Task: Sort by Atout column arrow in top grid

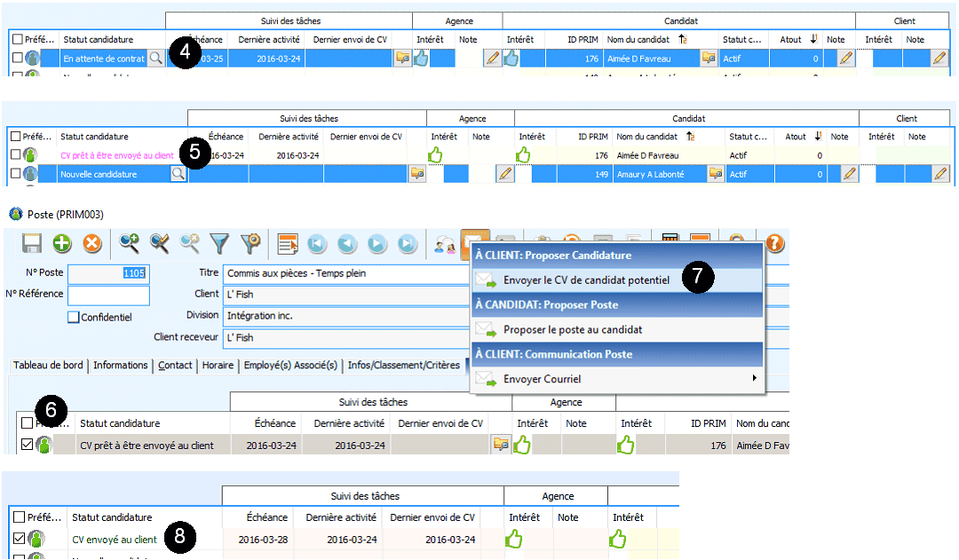Action: tap(814, 39)
